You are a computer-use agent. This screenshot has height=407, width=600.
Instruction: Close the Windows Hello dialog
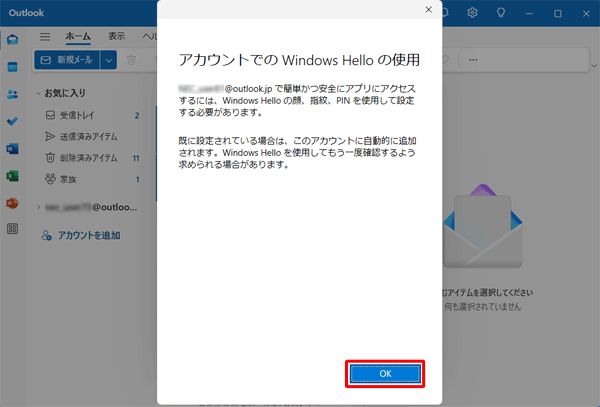click(x=429, y=10)
